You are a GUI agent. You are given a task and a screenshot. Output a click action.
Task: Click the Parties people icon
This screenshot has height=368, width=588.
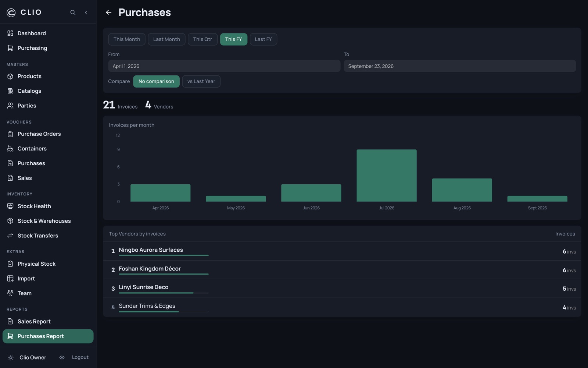click(x=10, y=106)
